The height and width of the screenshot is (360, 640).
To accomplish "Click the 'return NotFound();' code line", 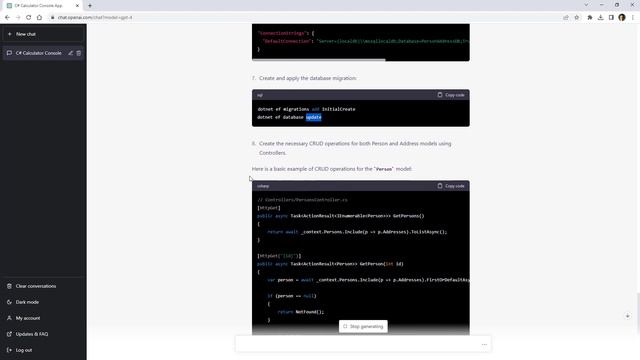I will [x=300, y=312].
